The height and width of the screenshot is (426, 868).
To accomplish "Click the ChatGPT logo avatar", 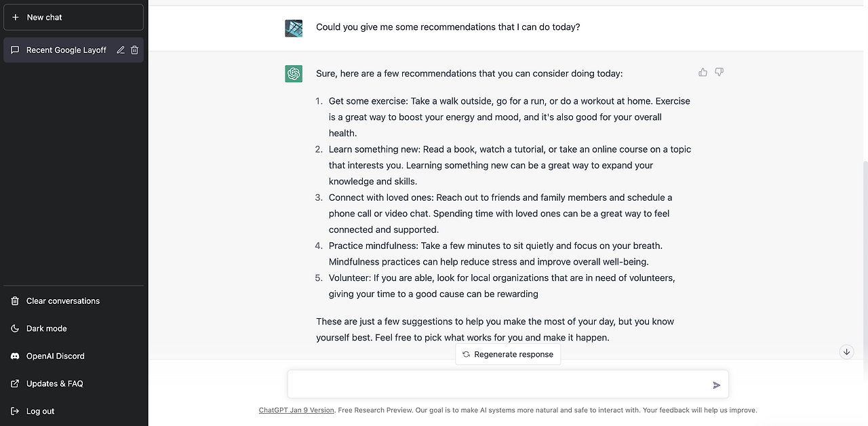I will coord(294,74).
